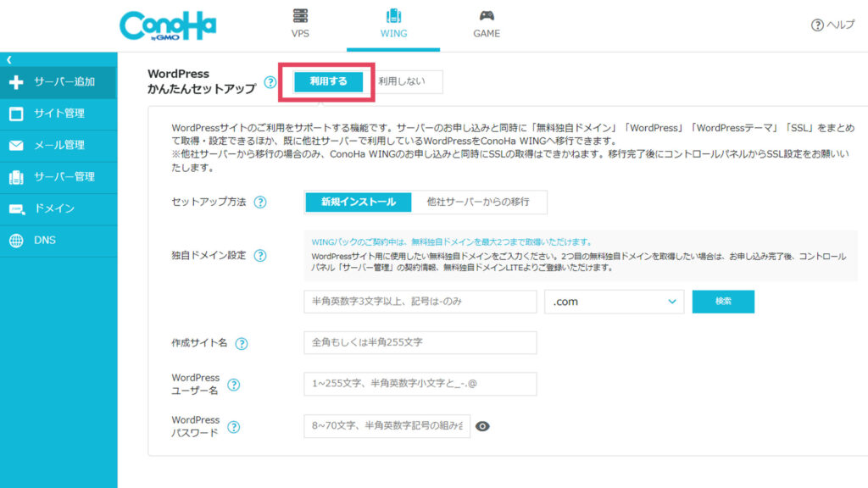Click the サーバー追加 sidebar label
This screenshot has width=868, height=488.
pyautogui.click(x=64, y=82)
